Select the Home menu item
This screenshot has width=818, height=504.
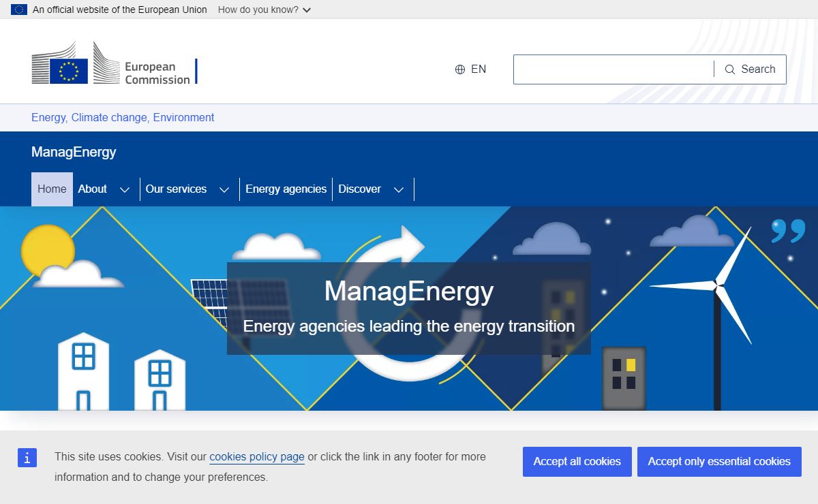click(x=52, y=189)
